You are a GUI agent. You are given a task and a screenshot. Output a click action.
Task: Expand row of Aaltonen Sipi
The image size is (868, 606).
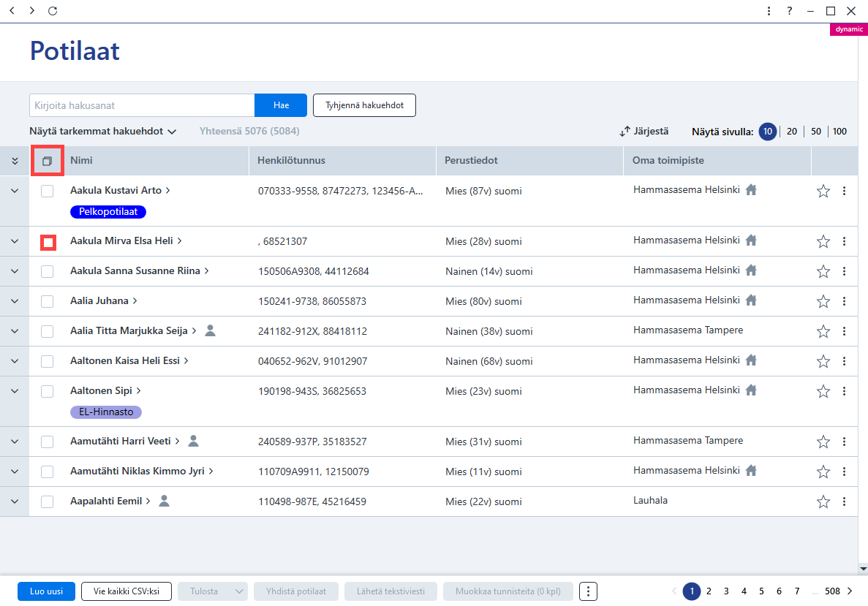[x=15, y=391]
